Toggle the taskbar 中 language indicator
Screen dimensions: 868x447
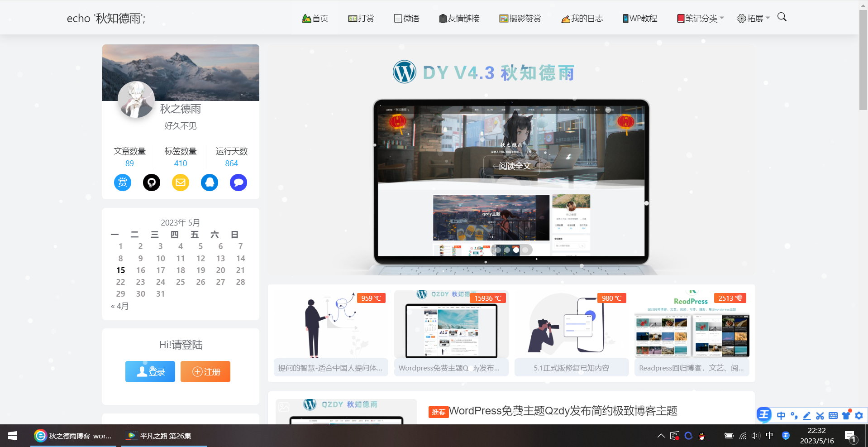point(769,436)
